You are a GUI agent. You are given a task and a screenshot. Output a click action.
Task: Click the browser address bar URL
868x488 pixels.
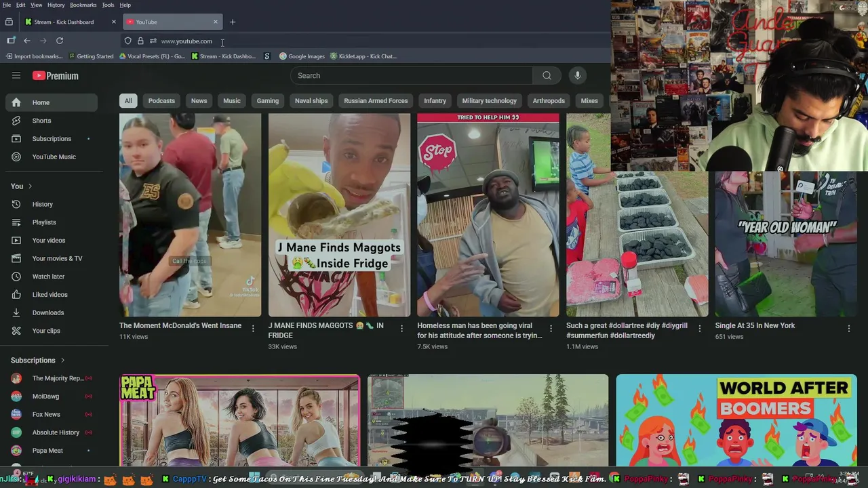[186, 41]
